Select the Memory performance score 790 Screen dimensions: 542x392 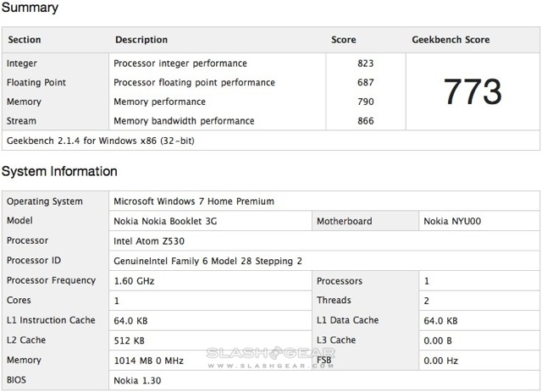point(367,102)
